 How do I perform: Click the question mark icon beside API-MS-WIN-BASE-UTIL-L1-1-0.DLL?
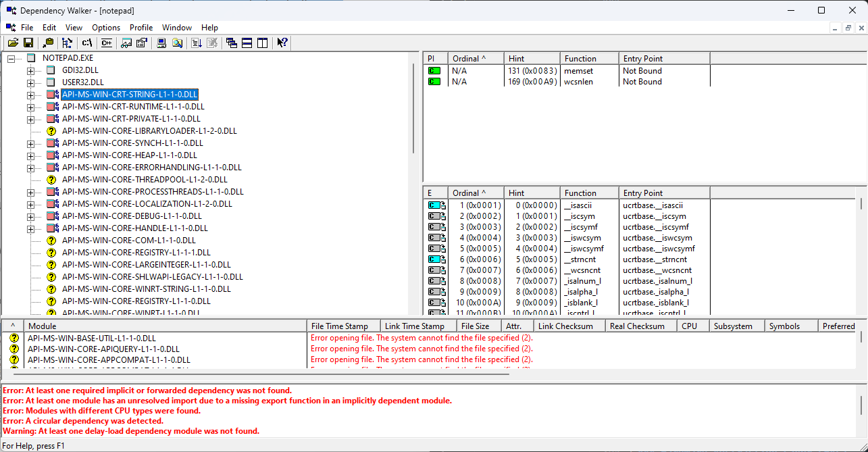click(x=14, y=338)
